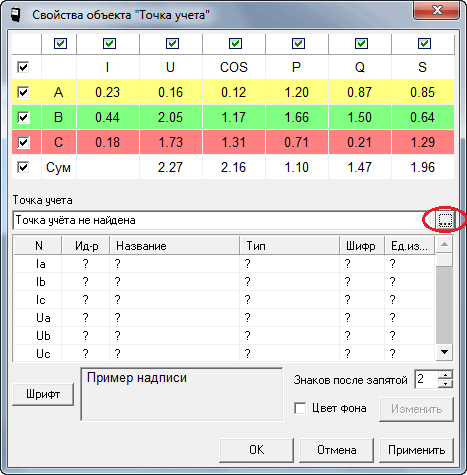This screenshot has height=475, width=467.
Task: Click the dialog title bar app icon
Action: click(x=15, y=15)
